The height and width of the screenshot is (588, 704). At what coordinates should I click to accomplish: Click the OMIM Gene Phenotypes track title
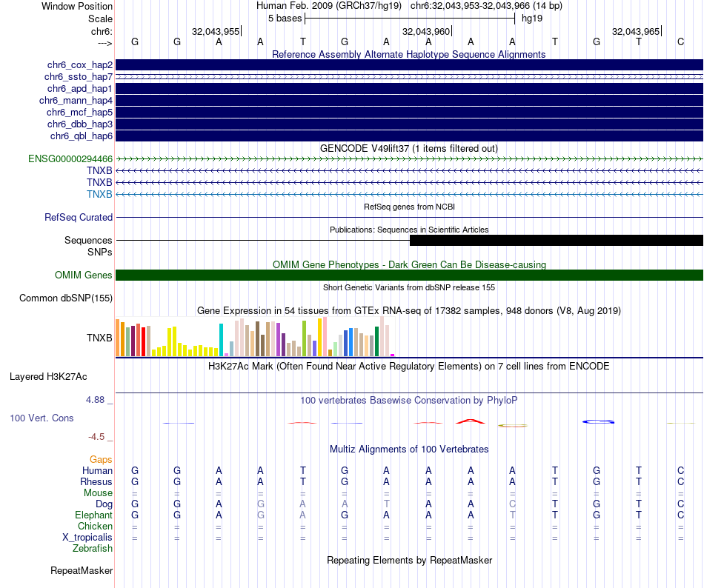click(409, 264)
